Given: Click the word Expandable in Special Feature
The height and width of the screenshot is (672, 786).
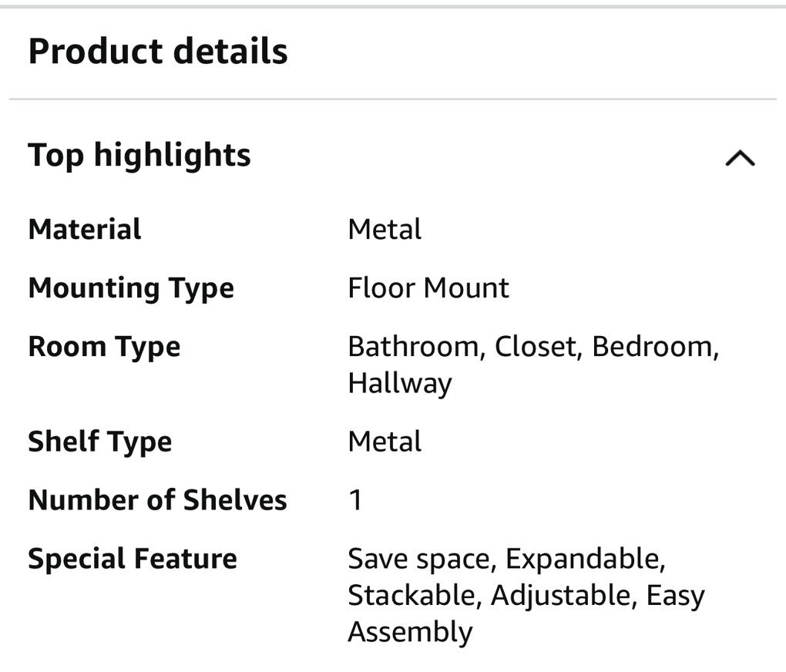Looking at the screenshot, I should 584,559.
